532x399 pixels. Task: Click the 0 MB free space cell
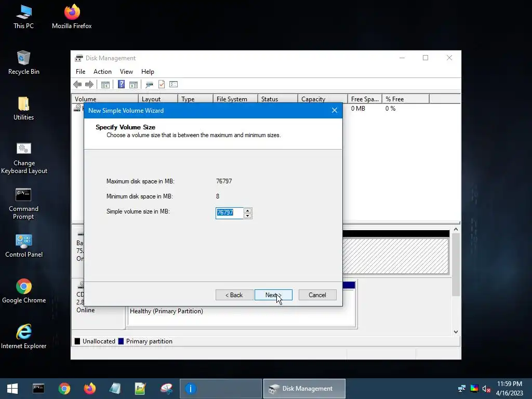(x=358, y=108)
